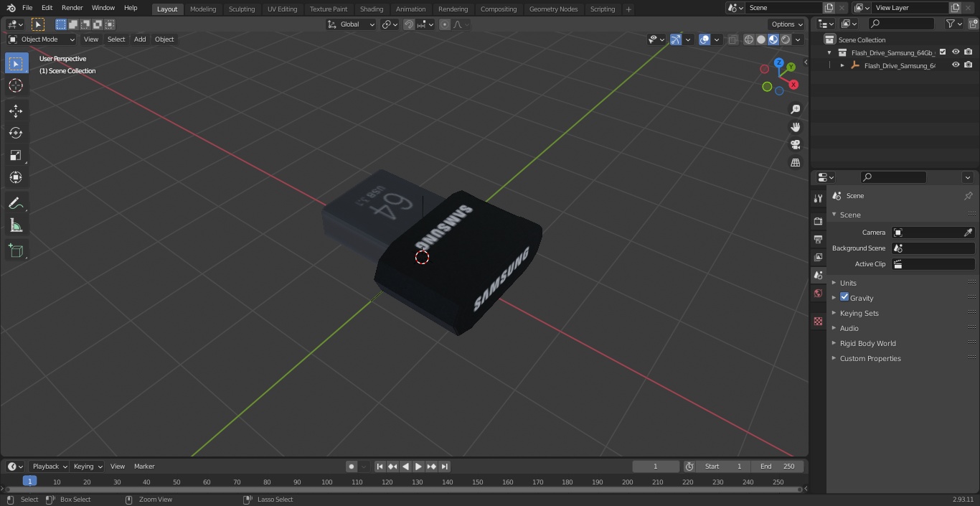Screen dimensions: 980x506
Task: Switch to the Modeling workspace tab
Action: (203, 9)
